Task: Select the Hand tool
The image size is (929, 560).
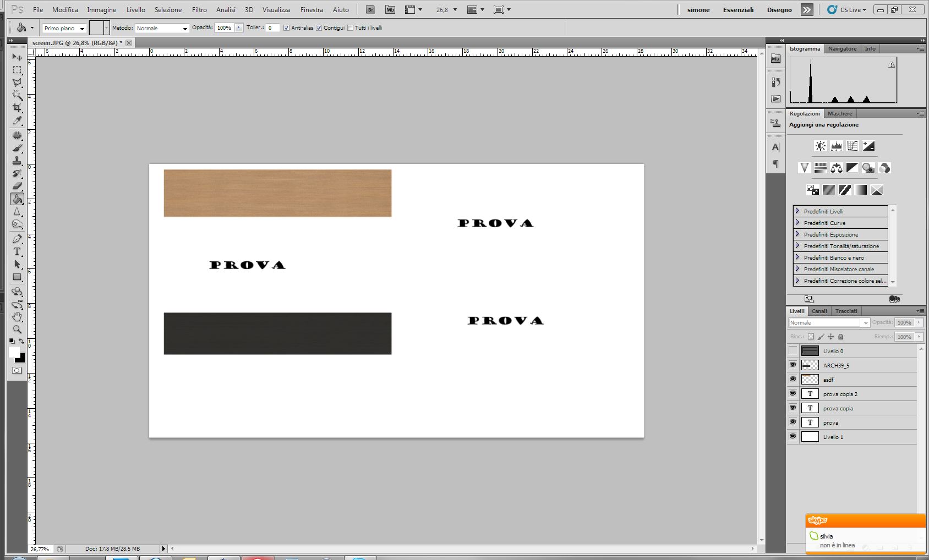Action: 17,317
